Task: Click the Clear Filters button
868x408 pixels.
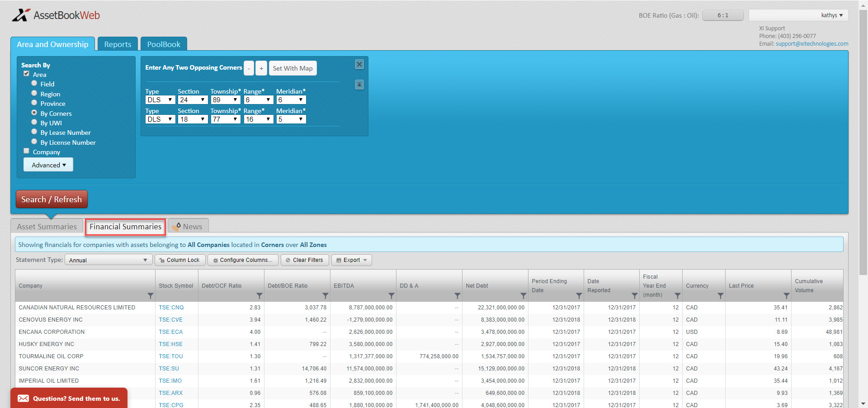Action: click(x=305, y=260)
